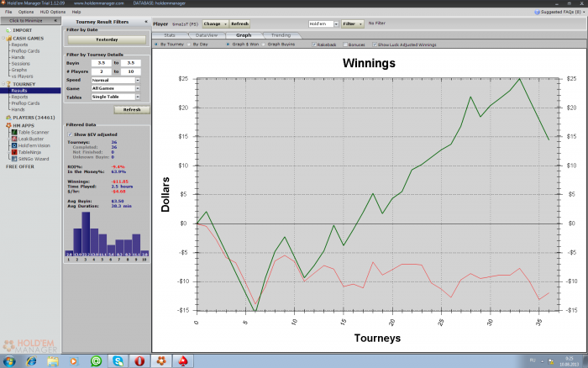The width and height of the screenshot is (588, 368).
Task: Toggle Show Luck Adjusted Winnings checkbox
Action: click(375, 45)
